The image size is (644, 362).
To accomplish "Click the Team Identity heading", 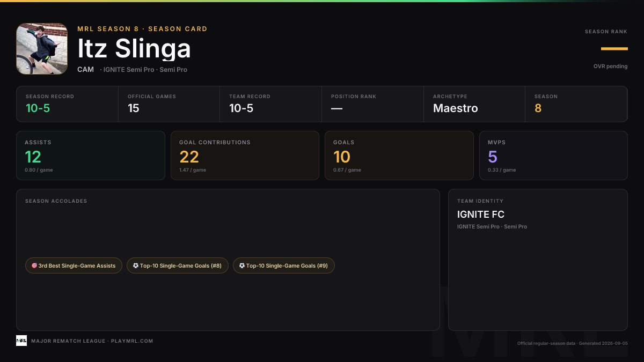I will [480, 201].
